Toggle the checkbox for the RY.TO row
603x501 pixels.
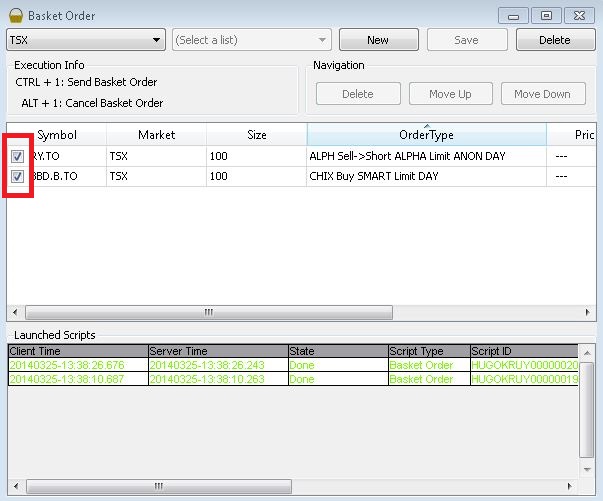[x=18, y=156]
